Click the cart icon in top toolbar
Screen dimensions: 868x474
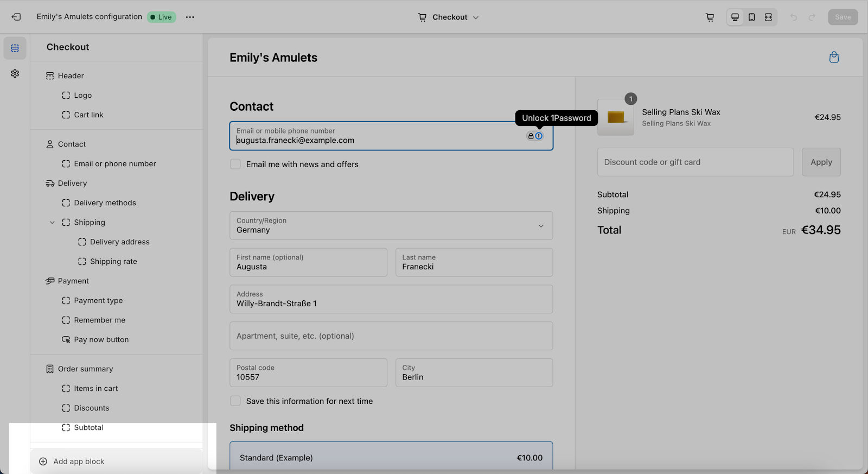point(710,17)
